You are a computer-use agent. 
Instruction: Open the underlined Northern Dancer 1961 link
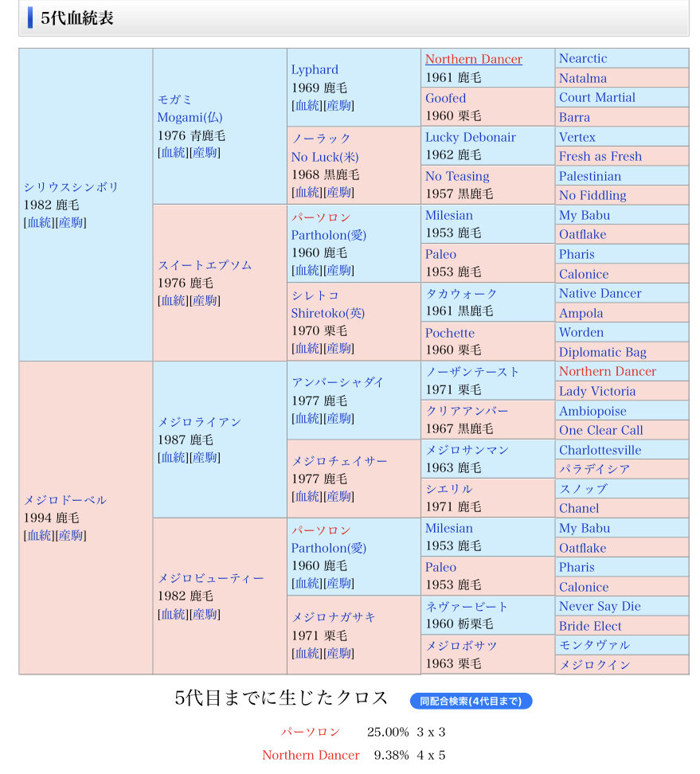473,59
